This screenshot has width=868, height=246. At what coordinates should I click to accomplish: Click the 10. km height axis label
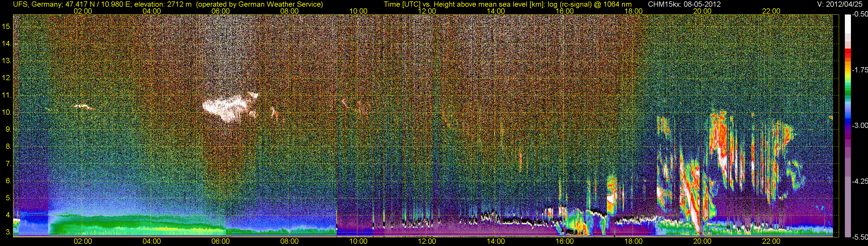(7, 112)
